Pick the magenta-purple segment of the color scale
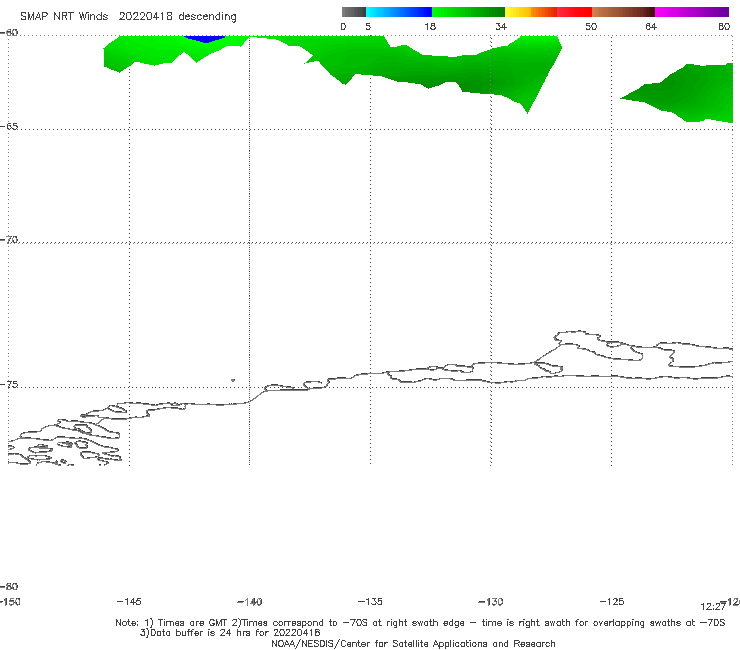 (692, 12)
